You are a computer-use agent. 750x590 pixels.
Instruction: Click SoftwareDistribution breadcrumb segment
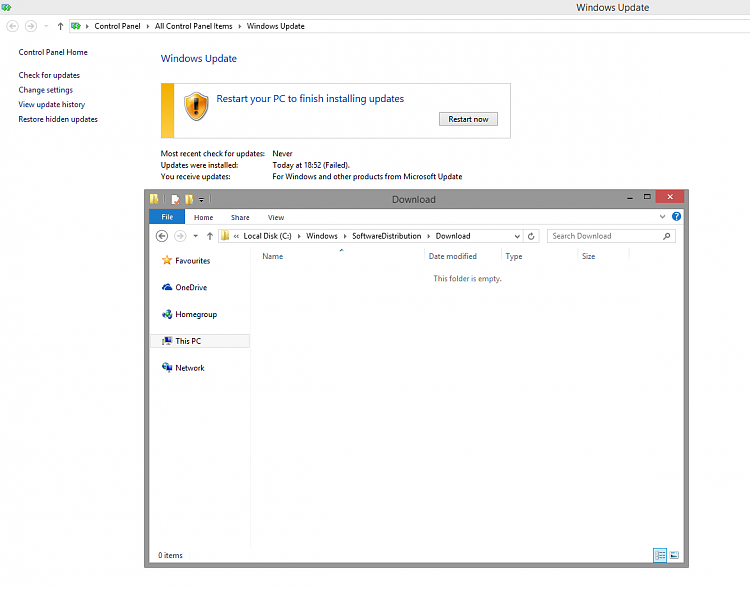pyautogui.click(x=386, y=236)
